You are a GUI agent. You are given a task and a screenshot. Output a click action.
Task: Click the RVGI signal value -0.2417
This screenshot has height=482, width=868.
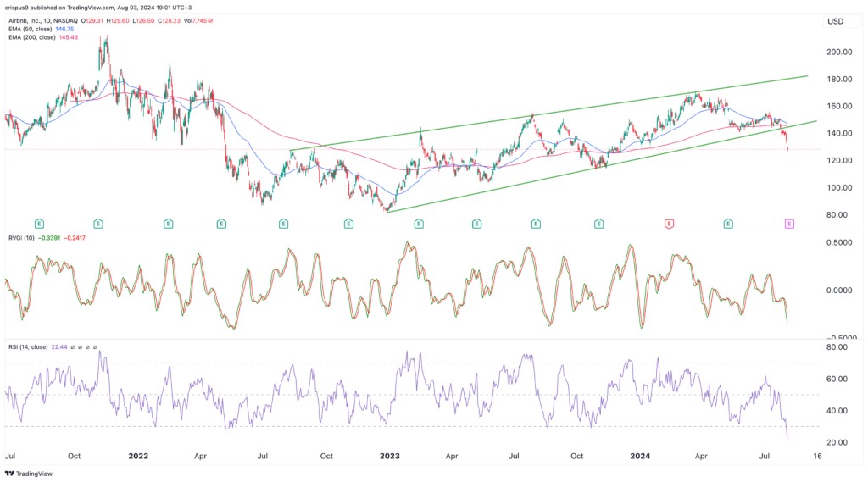(75, 238)
